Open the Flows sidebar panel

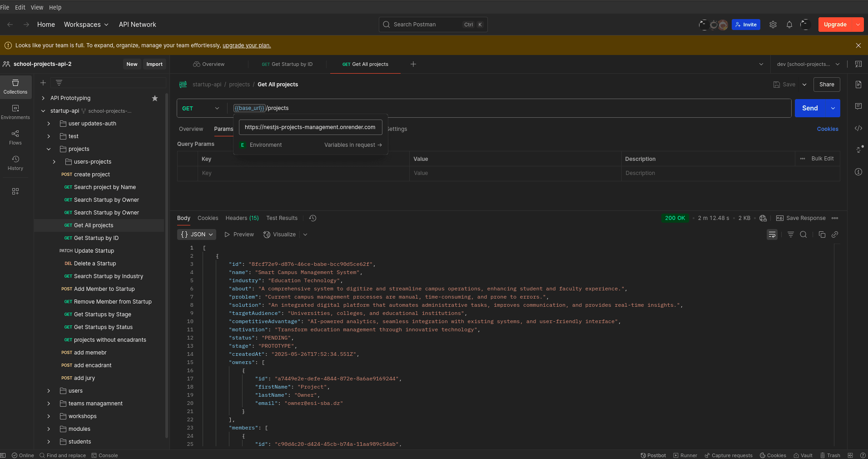tap(15, 138)
